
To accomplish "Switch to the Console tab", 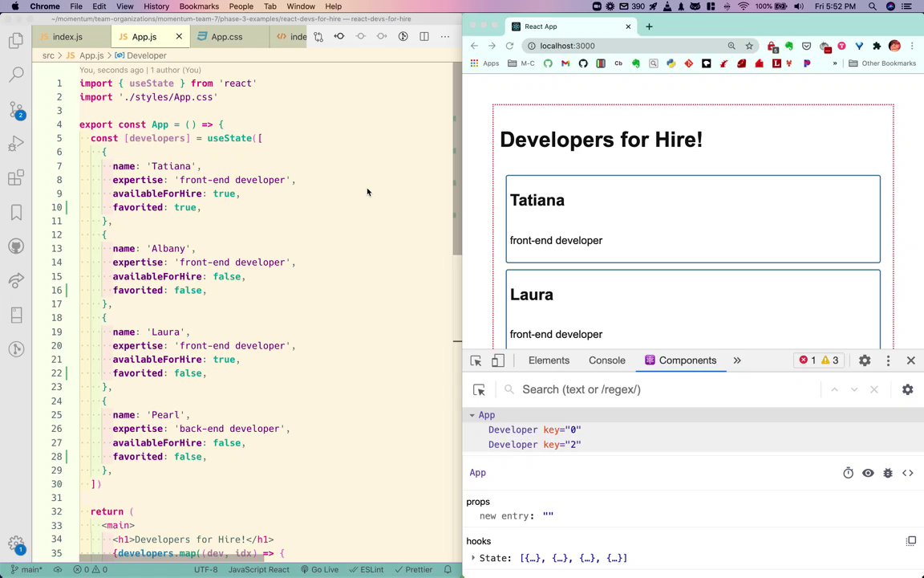I will [606, 360].
